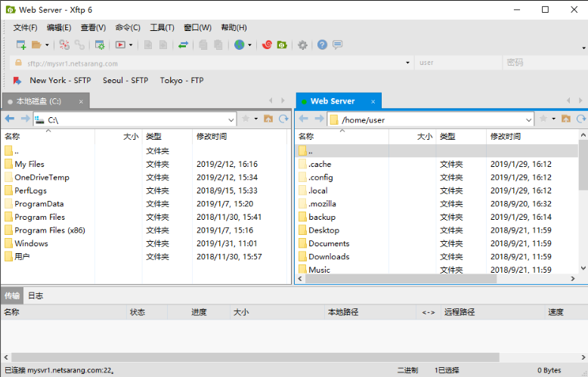588x377 pixels.
Task: Expand the host address dropdown arrow
Action: pos(407,63)
